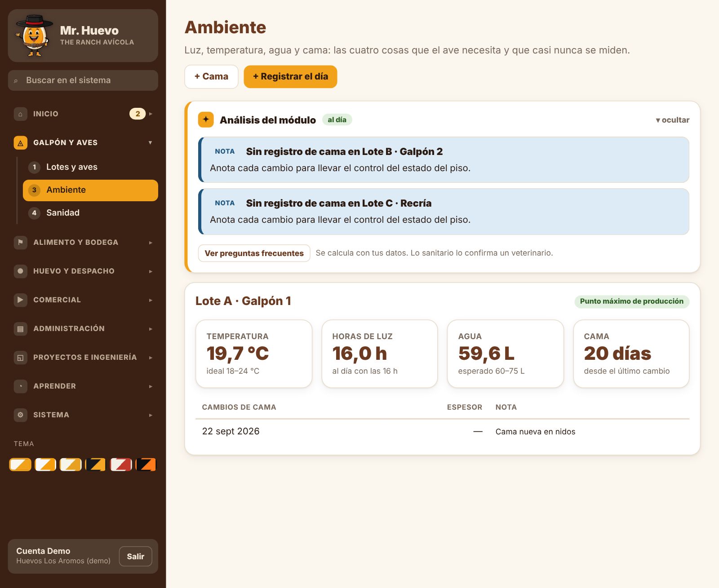Expand the Alimento y Bodega arrow

point(151,243)
